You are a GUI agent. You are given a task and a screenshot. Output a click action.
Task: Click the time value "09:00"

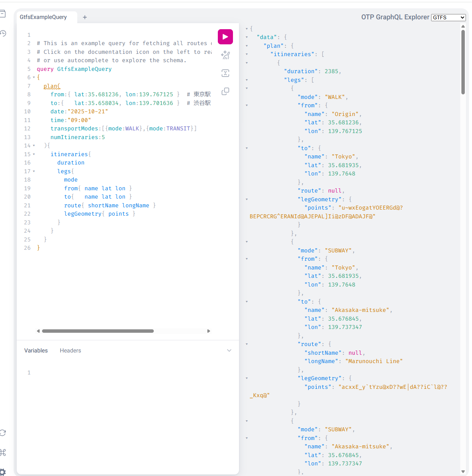(x=79, y=120)
